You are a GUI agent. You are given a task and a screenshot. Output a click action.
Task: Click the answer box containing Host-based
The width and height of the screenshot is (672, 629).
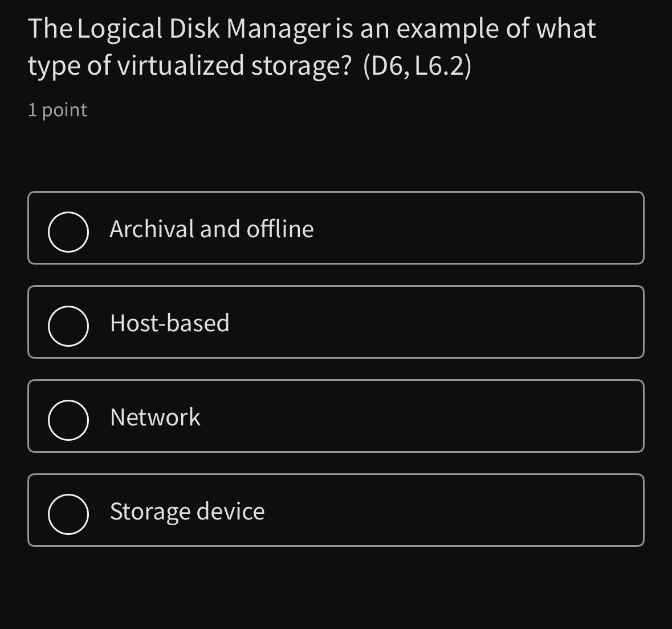tap(336, 322)
